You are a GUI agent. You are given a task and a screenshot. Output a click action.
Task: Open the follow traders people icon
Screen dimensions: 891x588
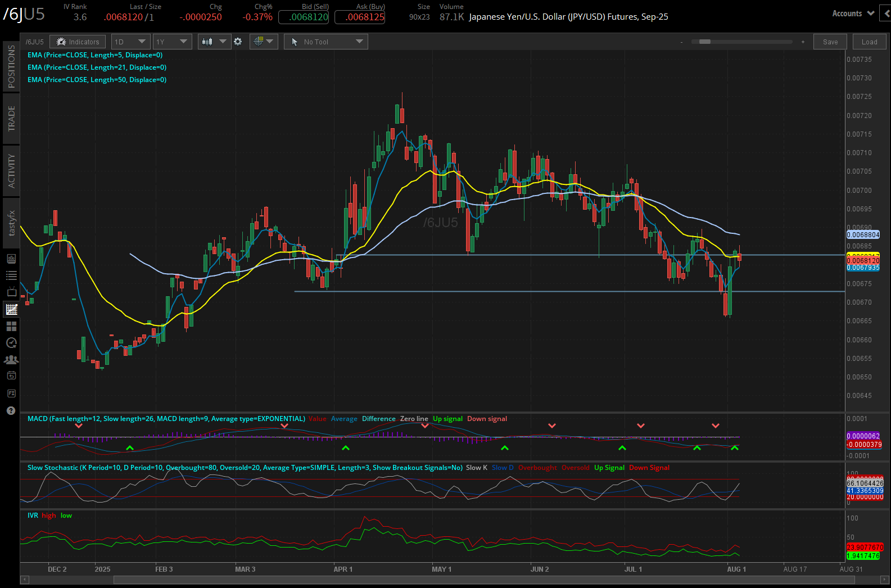(x=11, y=360)
